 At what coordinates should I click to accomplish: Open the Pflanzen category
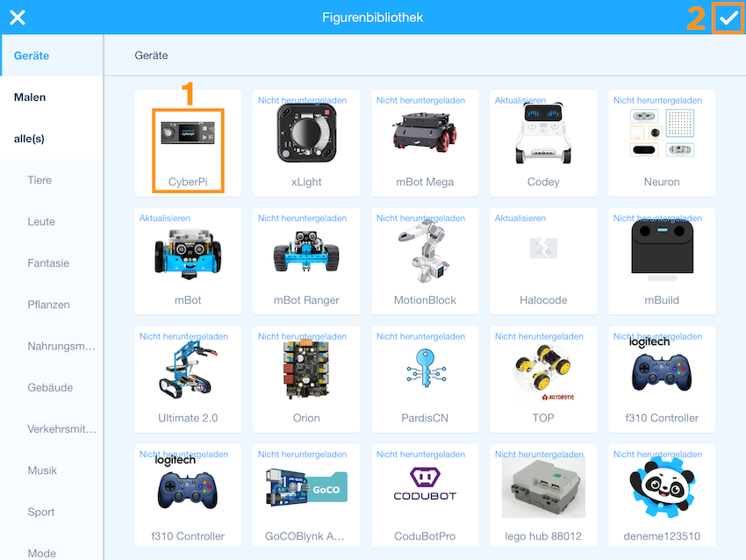pyautogui.click(x=48, y=305)
